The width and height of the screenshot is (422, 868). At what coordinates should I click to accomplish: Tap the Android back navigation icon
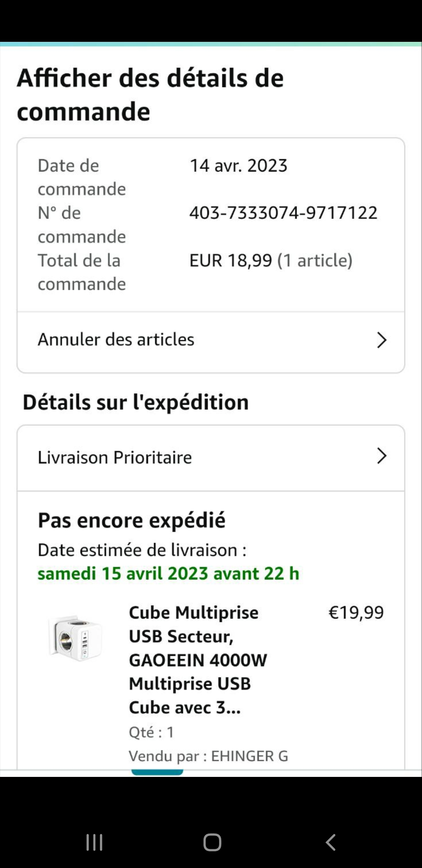tap(331, 842)
